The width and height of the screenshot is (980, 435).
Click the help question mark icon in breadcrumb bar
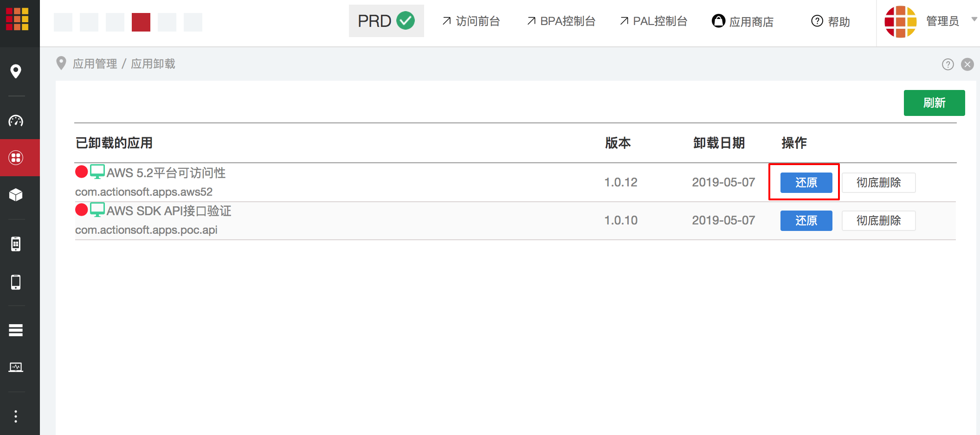948,64
